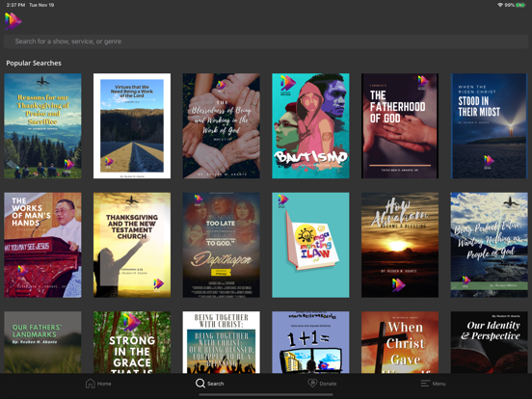Open Being Perfect Entire, Wanting Nothing poster
This screenshot has height=399, width=532.
tap(489, 245)
